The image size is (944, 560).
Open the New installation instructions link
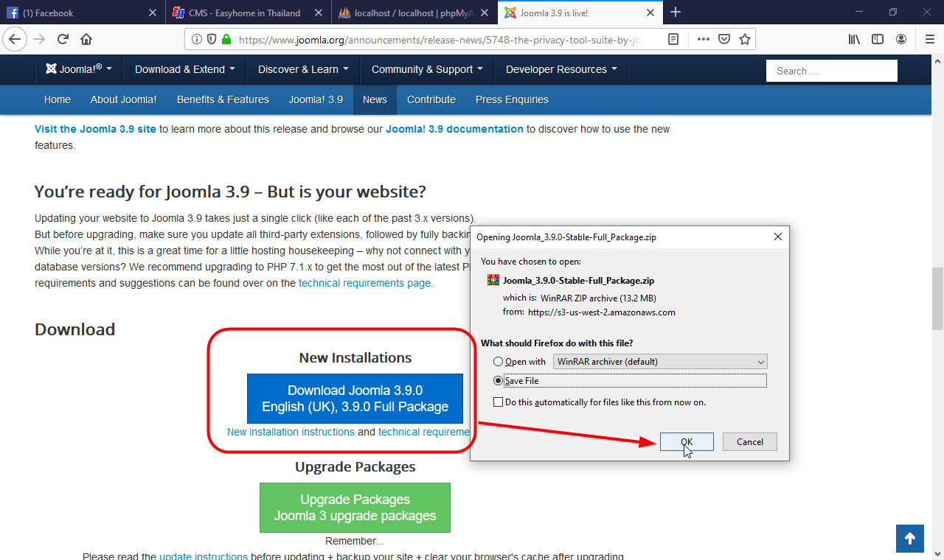[x=291, y=432]
